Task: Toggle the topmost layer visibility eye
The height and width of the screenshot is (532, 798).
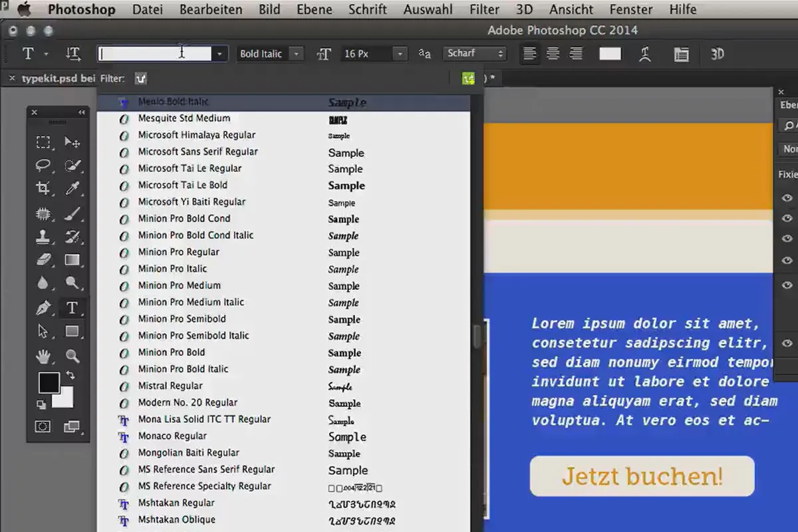Action: coord(787,198)
